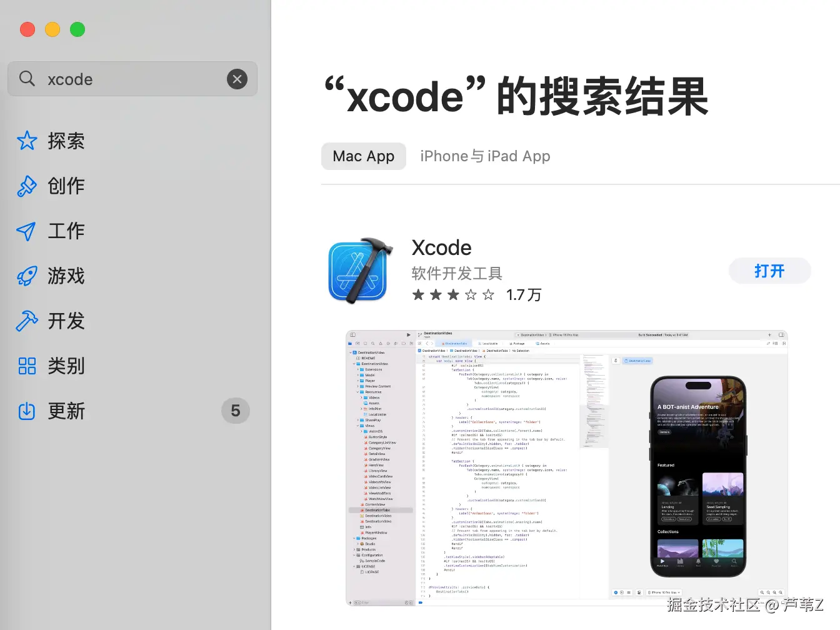Select the 开发 (Develop) sidebar icon
The image size is (840, 630).
(27, 321)
